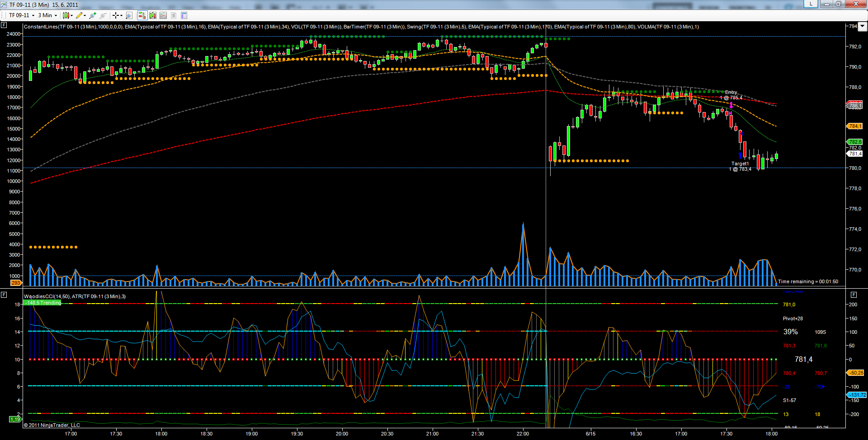Click the F marker in CCI panel left
This screenshot has height=440, width=868.
[4, 295]
